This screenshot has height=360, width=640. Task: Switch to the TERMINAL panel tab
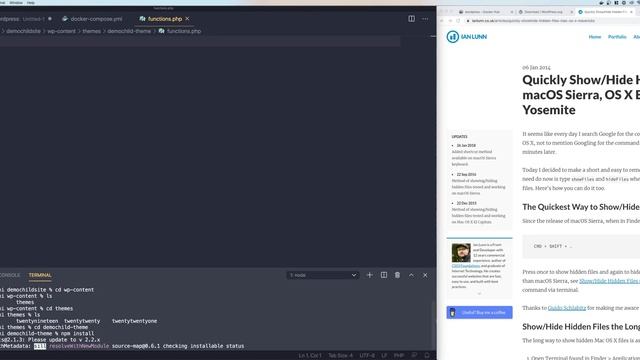[x=40, y=275]
